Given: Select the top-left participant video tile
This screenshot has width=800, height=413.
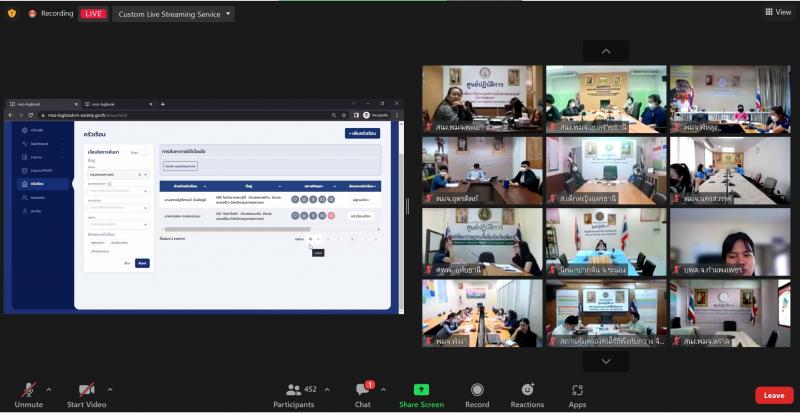Looking at the screenshot, I should (x=483, y=99).
